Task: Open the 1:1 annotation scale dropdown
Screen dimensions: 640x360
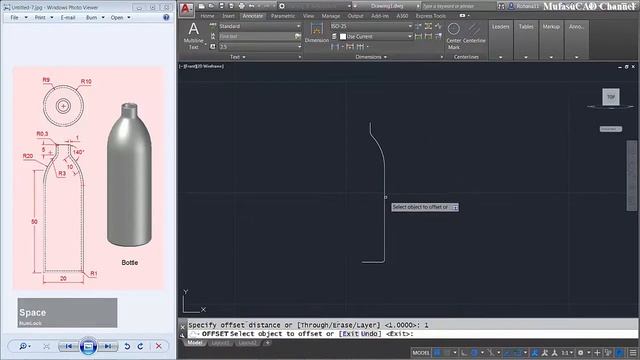Action: [x=567, y=352]
